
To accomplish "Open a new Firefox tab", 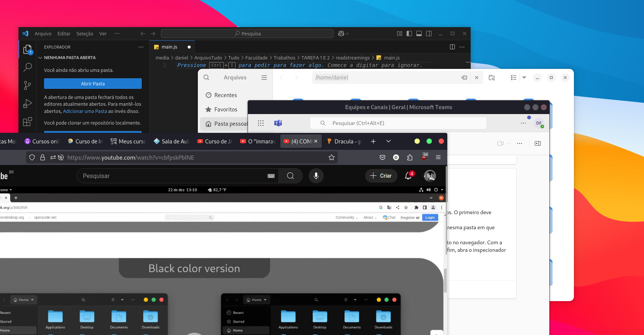I will coord(373,142).
